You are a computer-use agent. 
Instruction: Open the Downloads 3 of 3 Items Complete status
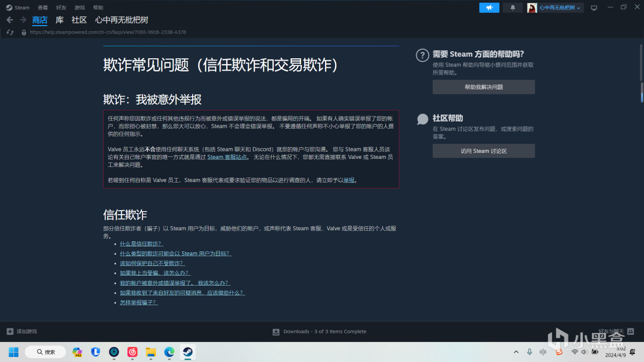click(325, 332)
